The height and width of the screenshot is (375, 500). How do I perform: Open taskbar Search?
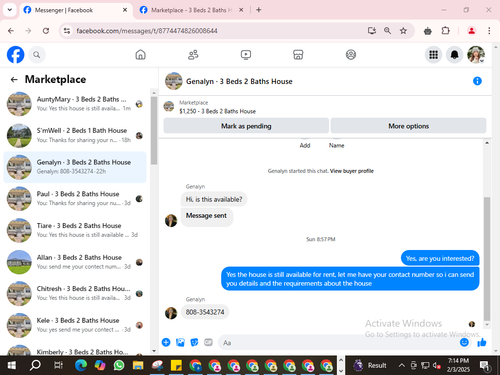coord(35,365)
